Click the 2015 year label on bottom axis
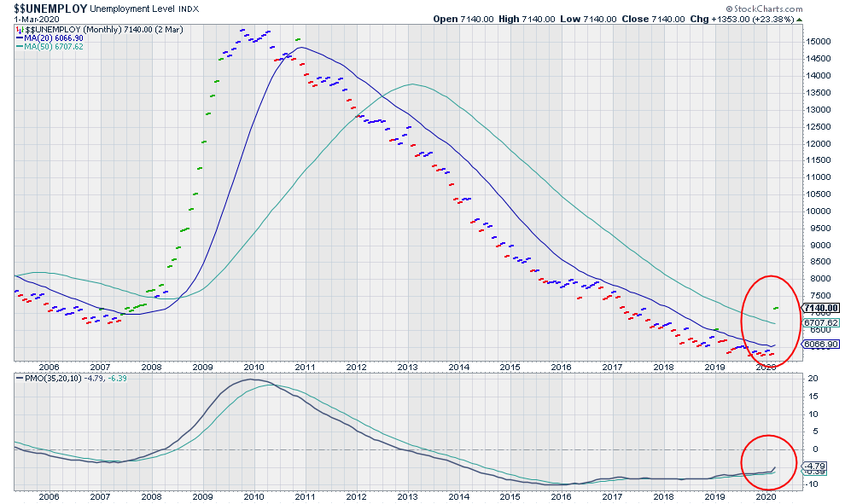This screenshot has height=504, width=845. click(510, 495)
